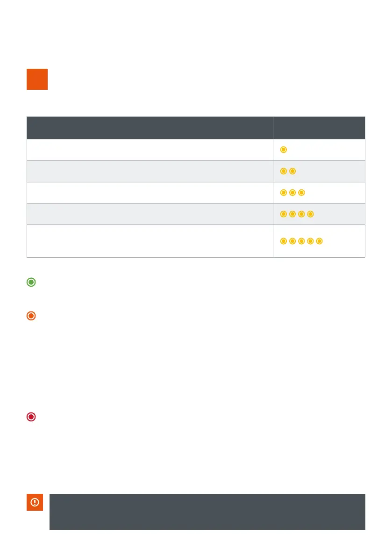The height and width of the screenshot is (557, 392).
Task: Click the empty left cell of the two-dot row
Action: coord(150,171)
